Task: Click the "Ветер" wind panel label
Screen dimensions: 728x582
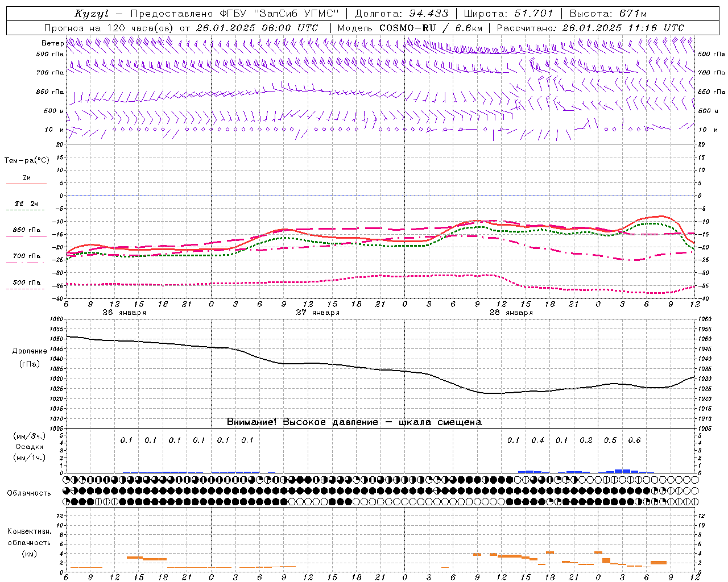Action: 52,43
